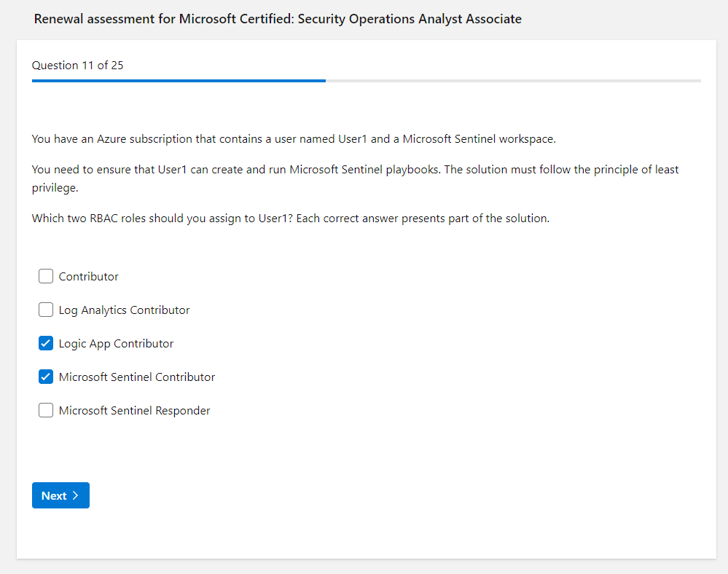The width and height of the screenshot is (728, 574).
Task: Click the blue filled part of progress bar
Action: coord(179,81)
